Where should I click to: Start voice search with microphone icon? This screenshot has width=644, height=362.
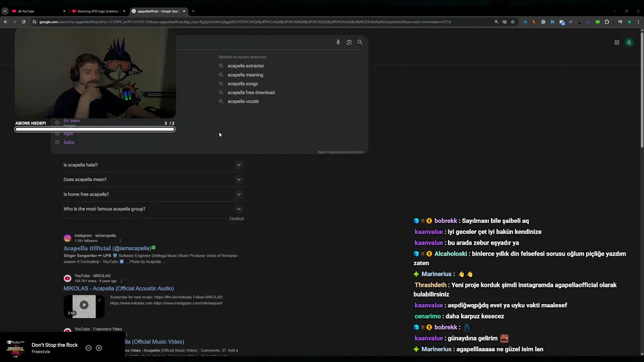click(x=338, y=42)
